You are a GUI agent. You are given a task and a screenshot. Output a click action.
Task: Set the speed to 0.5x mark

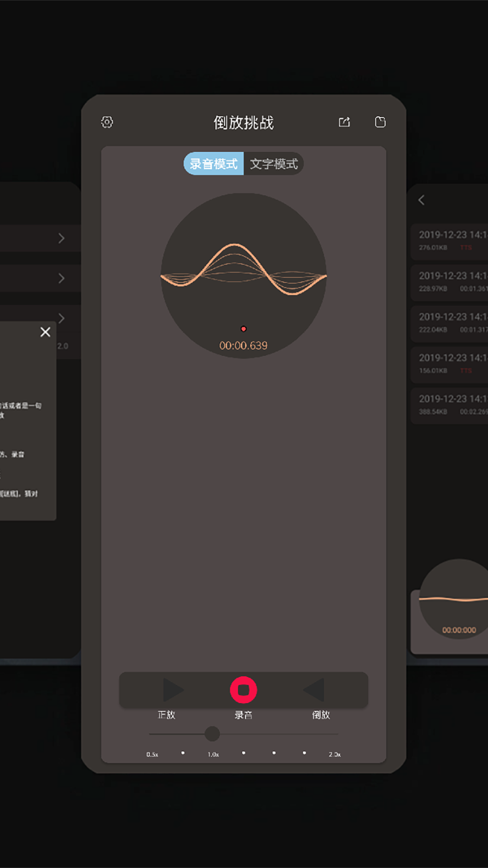point(151,734)
